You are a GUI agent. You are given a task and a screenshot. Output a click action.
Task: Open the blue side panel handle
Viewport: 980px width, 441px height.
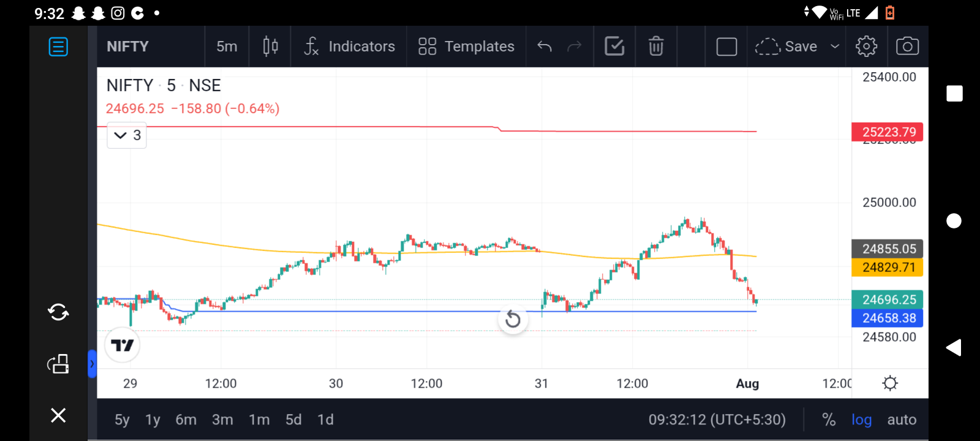[x=92, y=364]
